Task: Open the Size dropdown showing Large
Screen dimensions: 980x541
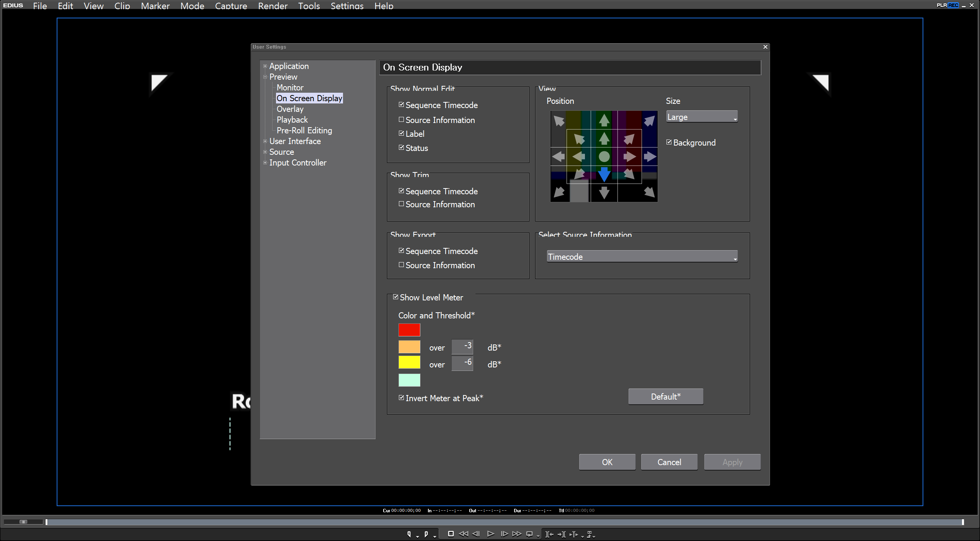Action: 702,117
